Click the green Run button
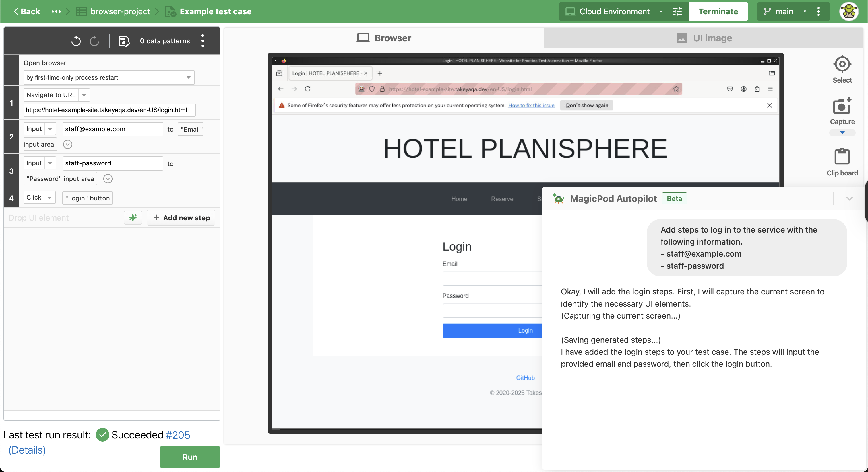The height and width of the screenshot is (472, 868). tap(190, 457)
